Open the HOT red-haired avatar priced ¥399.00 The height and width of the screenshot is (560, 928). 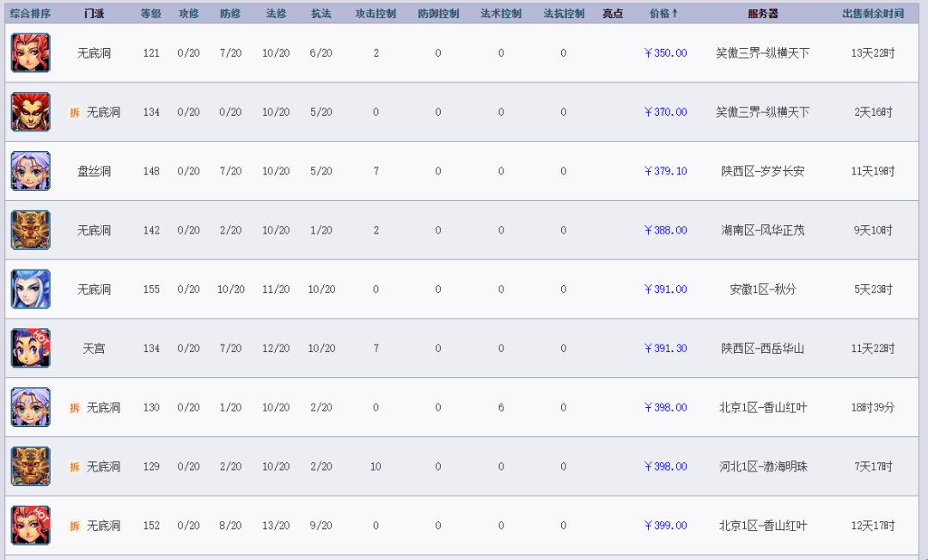(x=31, y=526)
